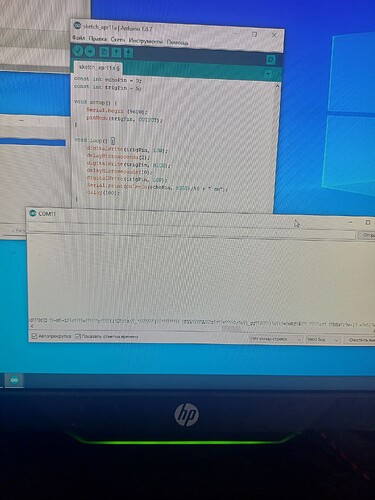375x500 pixels.
Task: Save the sketch with down-arrow icon
Action: tap(128, 53)
